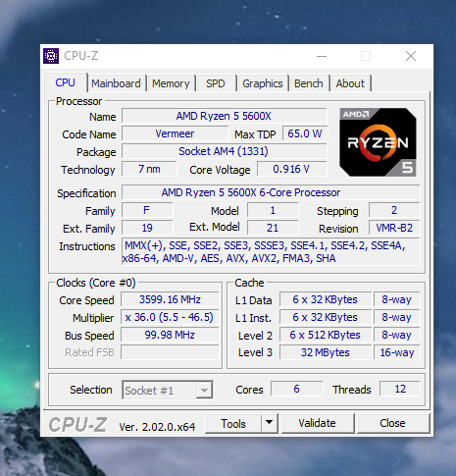The width and height of the screenshot is (456, 476).
Task: Click the Model value 1
Action: click(x=273, y=210)
